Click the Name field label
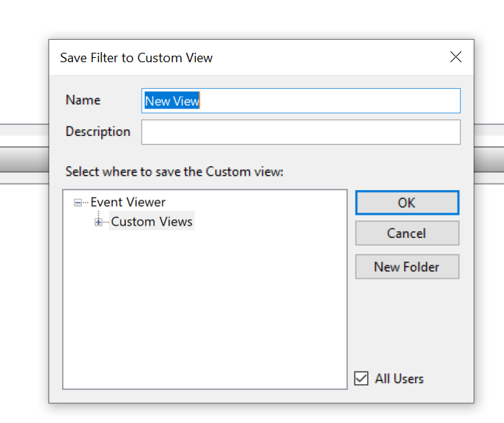This screenshot has width=504, height=423. tap(83, 100)
